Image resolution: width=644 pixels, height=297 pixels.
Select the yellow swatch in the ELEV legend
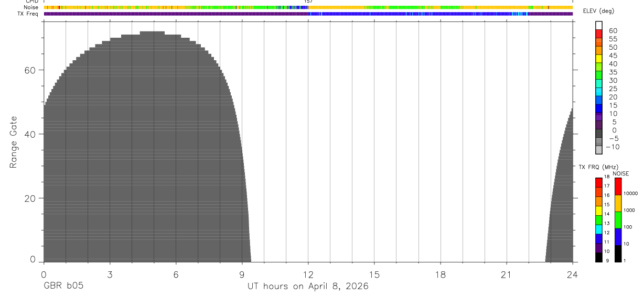click(599, 58)
